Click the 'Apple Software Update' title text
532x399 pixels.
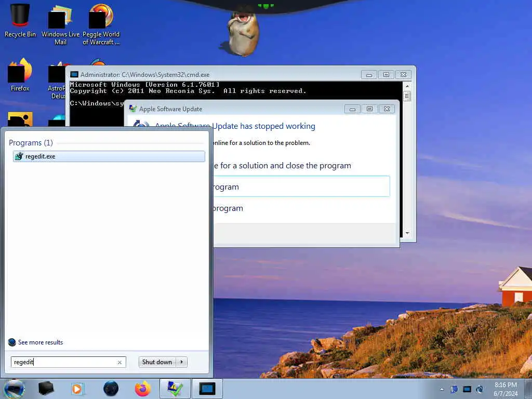(x=170, y=109)
